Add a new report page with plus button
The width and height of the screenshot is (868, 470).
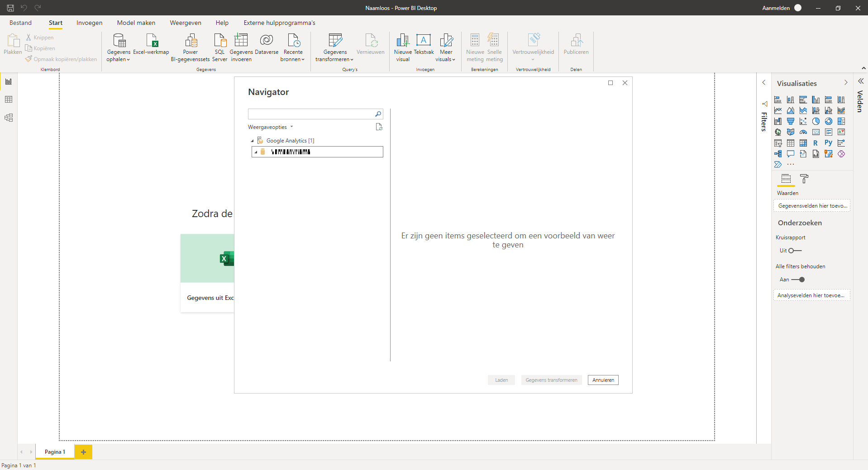83,452
